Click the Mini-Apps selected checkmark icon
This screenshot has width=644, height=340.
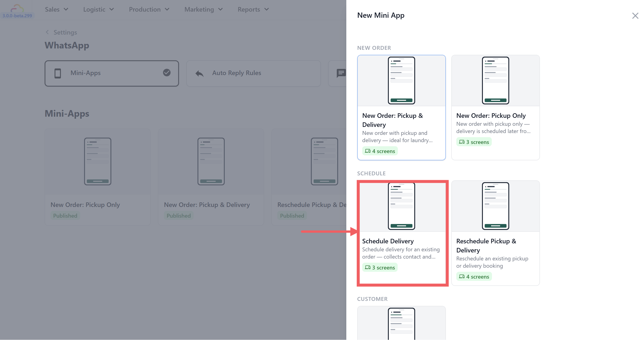click(x=167, y=73)
